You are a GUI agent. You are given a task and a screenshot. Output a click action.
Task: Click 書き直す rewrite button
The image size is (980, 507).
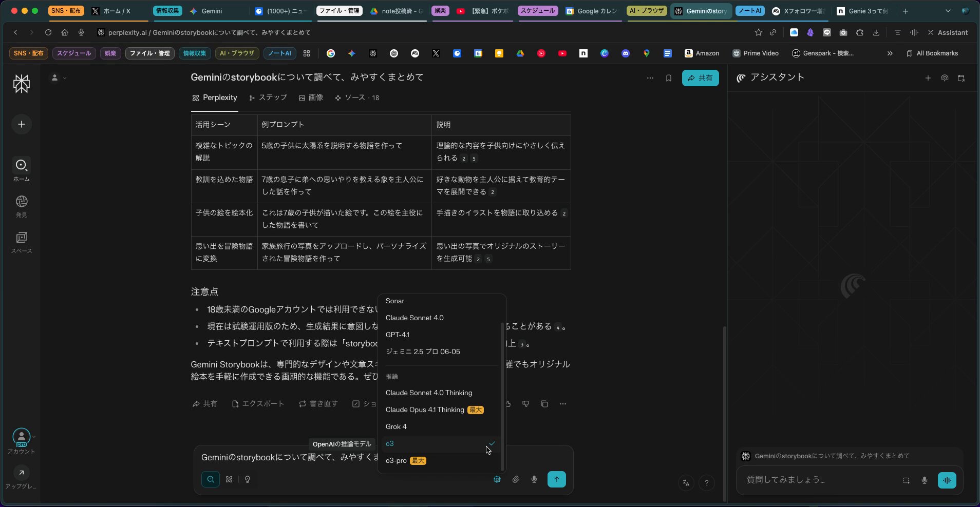coord(318,404)
